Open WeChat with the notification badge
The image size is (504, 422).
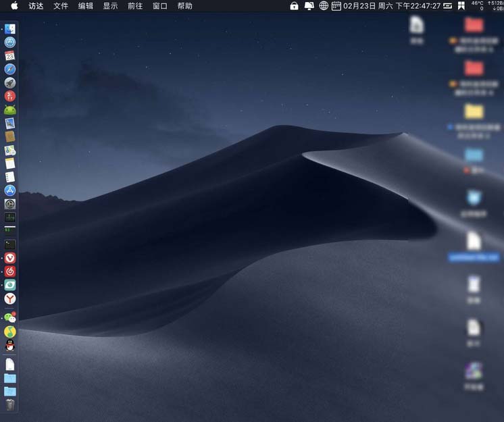pos(10,317)
